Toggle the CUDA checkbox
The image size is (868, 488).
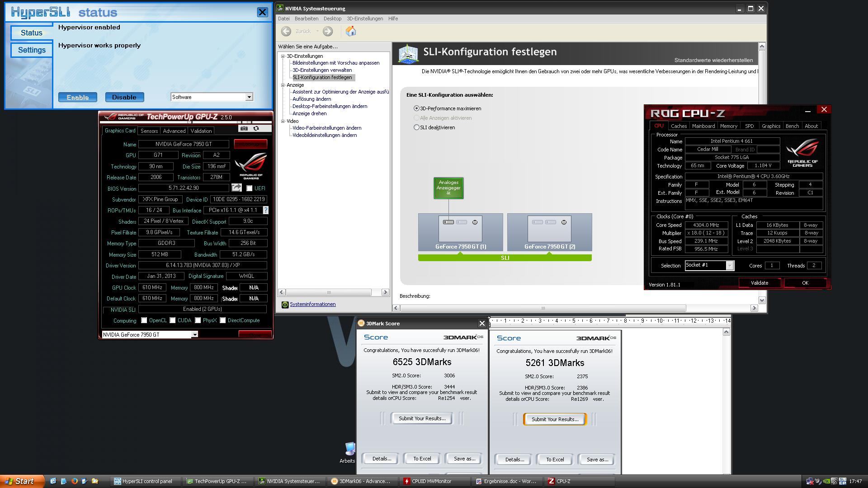(x=172, y=320)
